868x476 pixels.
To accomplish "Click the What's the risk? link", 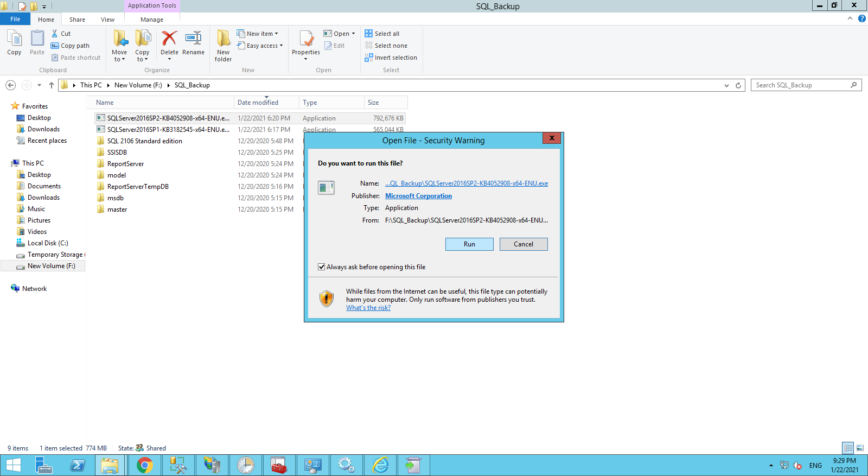I will 368,308.
